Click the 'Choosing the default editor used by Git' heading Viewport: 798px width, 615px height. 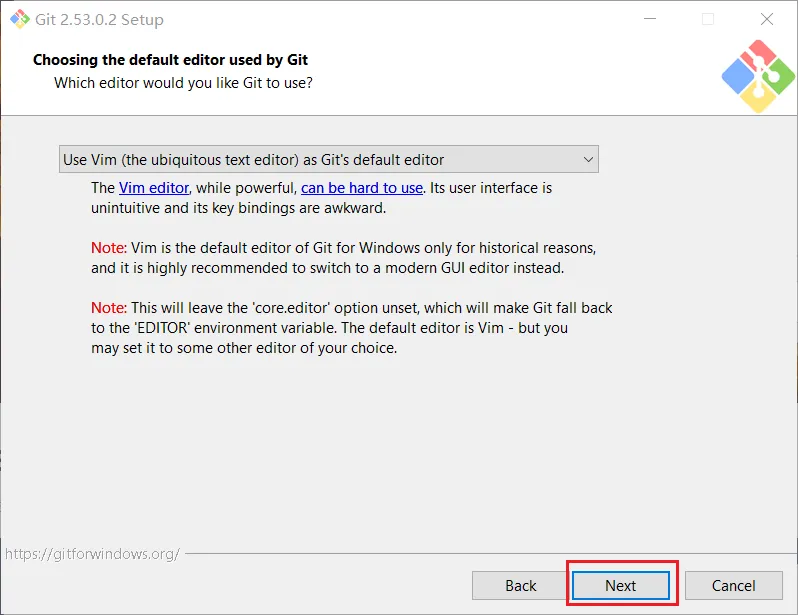(170, 60)
